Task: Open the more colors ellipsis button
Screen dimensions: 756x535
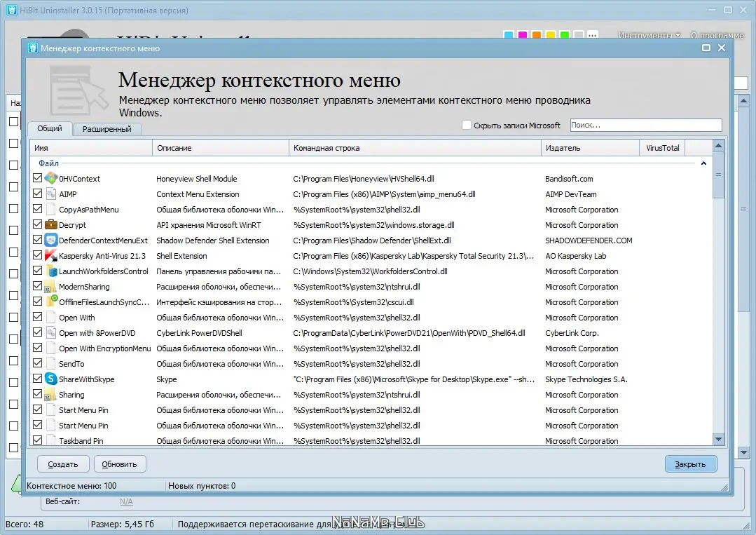Action: [593, 35]
